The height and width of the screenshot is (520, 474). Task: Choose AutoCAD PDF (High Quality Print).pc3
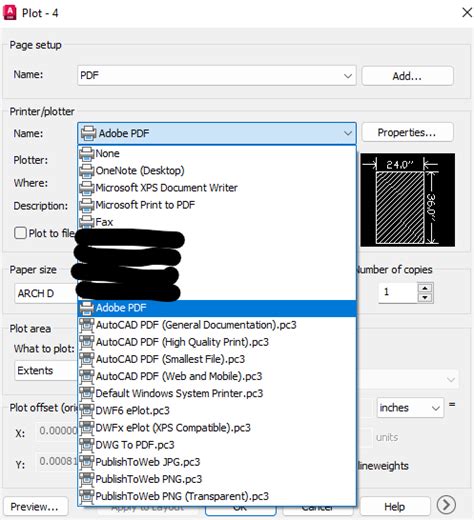click(217, 342)
